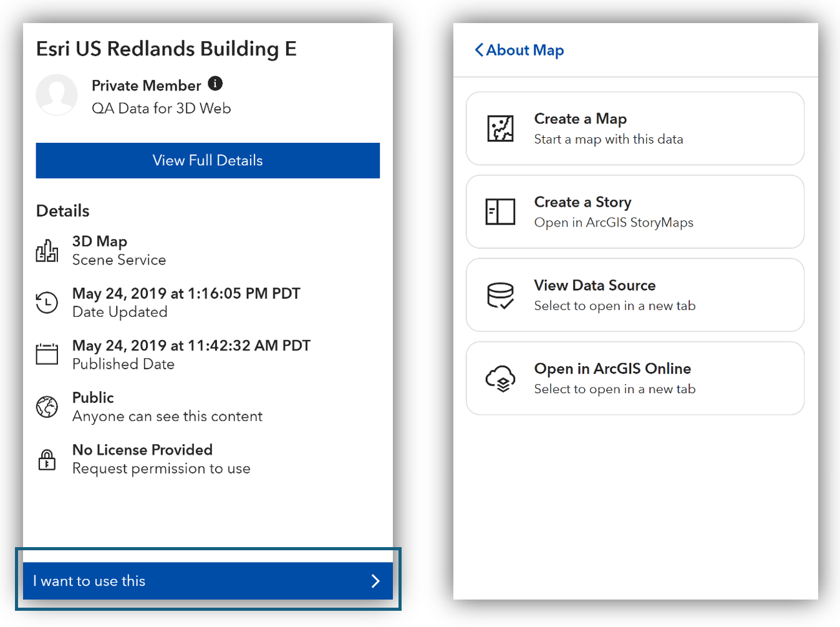
Task: Click the About Map back link
Action: pyautogui.click(x=519, y=50)
